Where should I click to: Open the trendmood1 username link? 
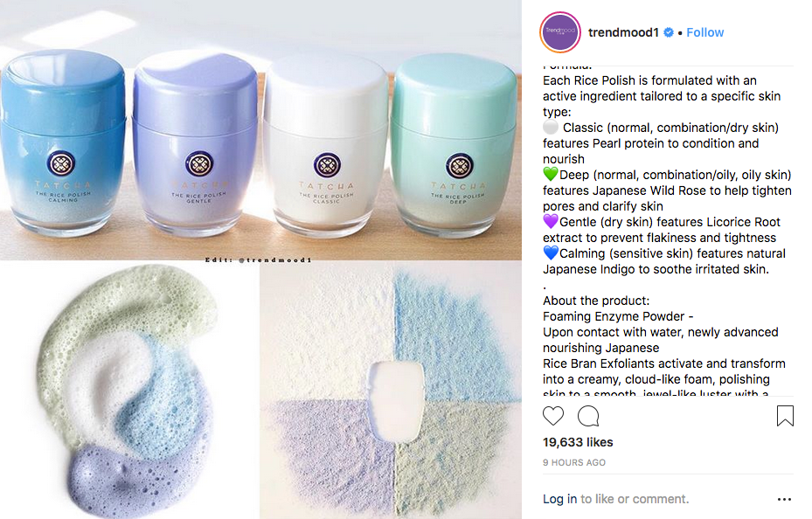623,32
